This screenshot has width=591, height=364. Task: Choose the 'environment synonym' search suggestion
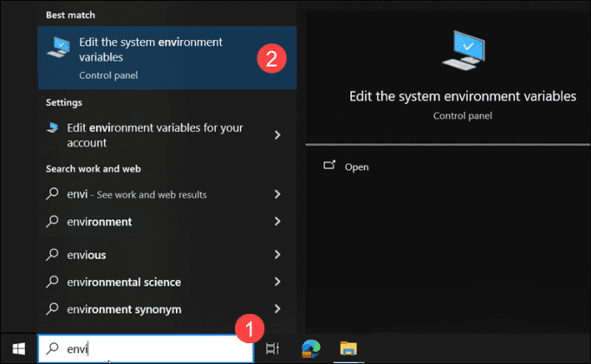tap(124, 309)
